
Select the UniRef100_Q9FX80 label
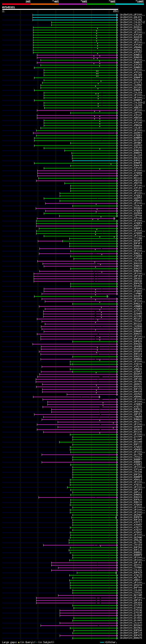click(131, 379)
